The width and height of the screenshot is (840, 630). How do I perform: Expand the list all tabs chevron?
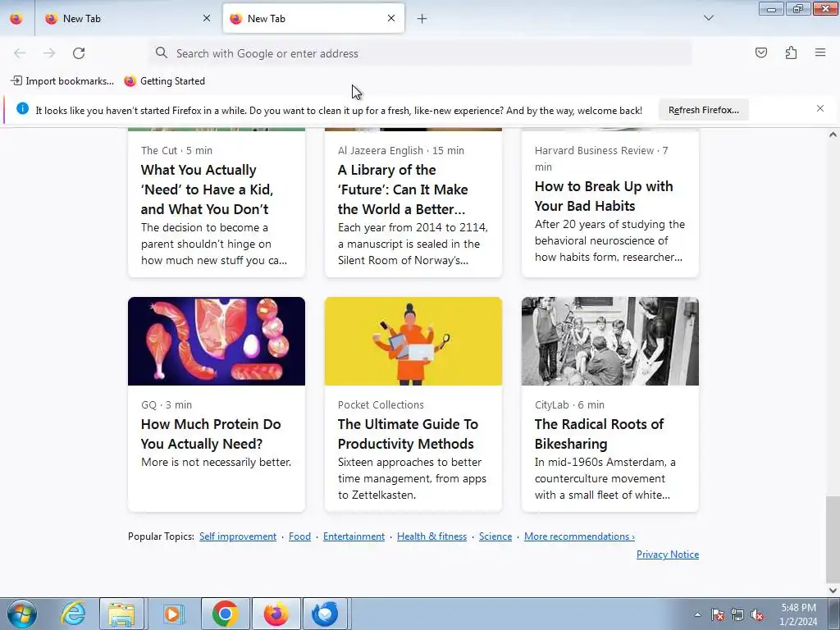click(x=709, y=18)
